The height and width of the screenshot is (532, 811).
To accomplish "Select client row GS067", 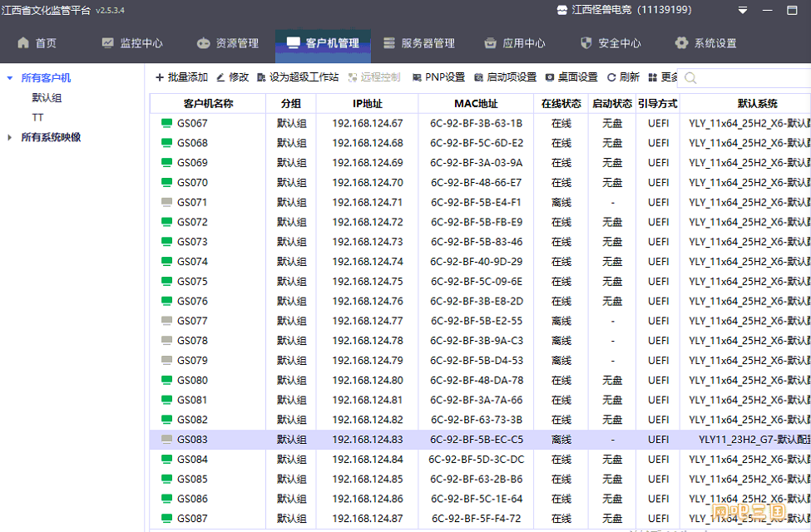I will (x=480, y=123).
